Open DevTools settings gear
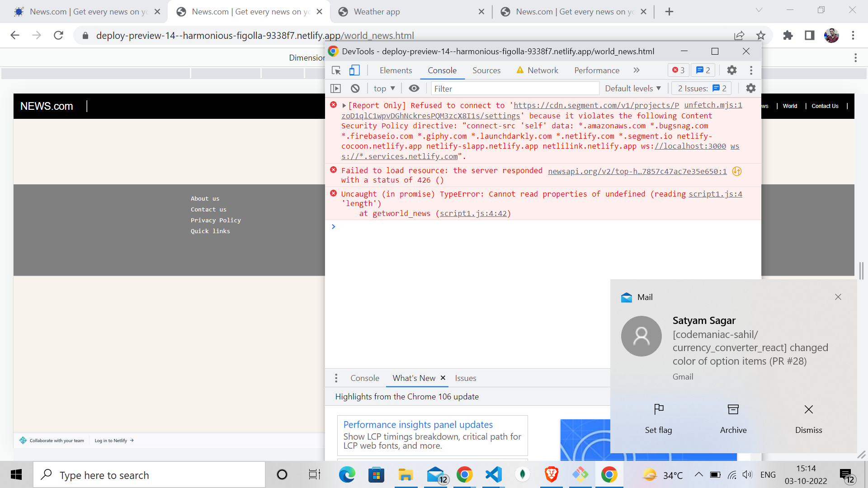The height and width of the screenshot is (488, 868). click(x=731, y=70)
